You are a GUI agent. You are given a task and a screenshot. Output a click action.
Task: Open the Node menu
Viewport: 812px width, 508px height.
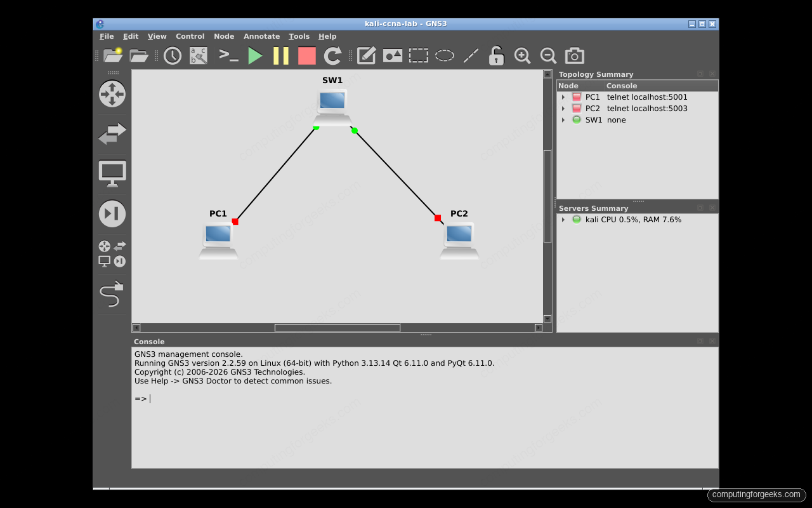point(224,36)
